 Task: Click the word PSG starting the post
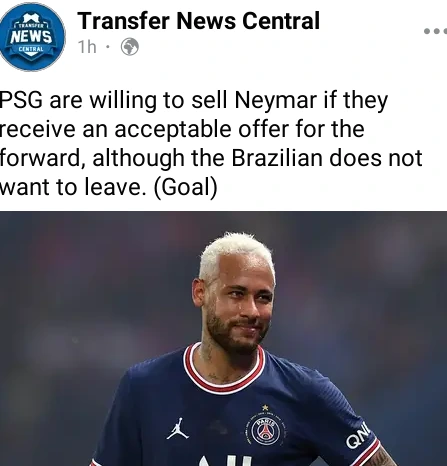pos(21,100)
